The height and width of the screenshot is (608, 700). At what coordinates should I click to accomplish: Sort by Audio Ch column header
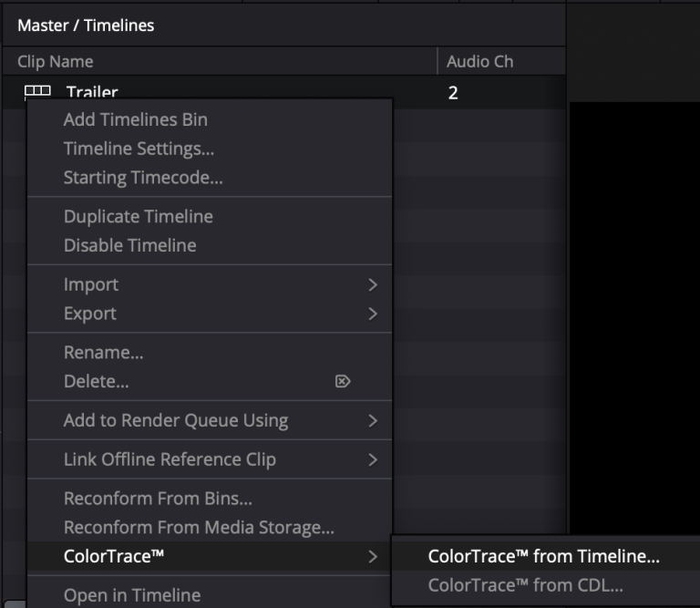(x=502, y=61)
